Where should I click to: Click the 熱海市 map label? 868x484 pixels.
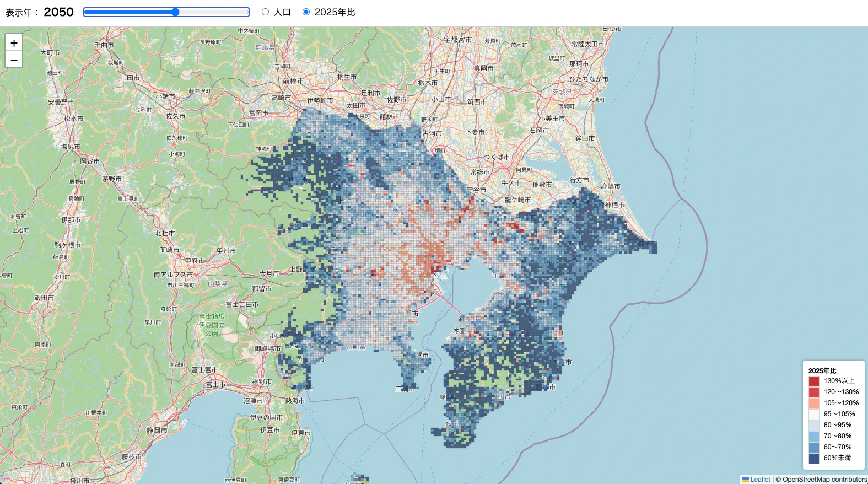295,401
